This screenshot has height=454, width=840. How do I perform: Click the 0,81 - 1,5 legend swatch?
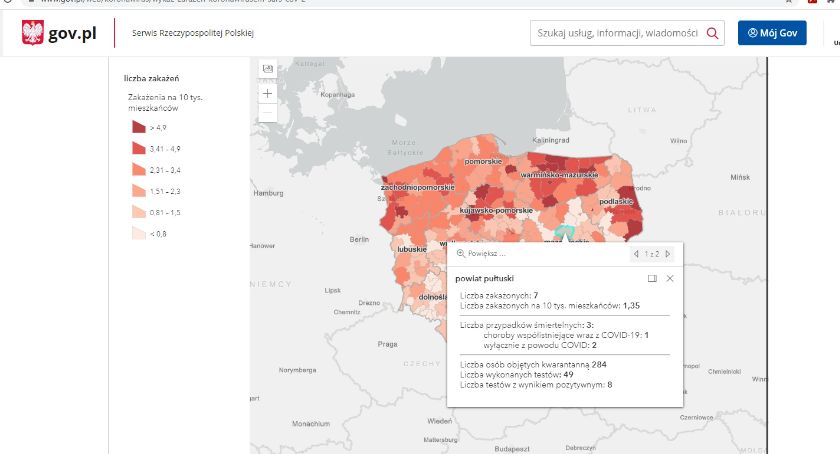click(139, 212)
